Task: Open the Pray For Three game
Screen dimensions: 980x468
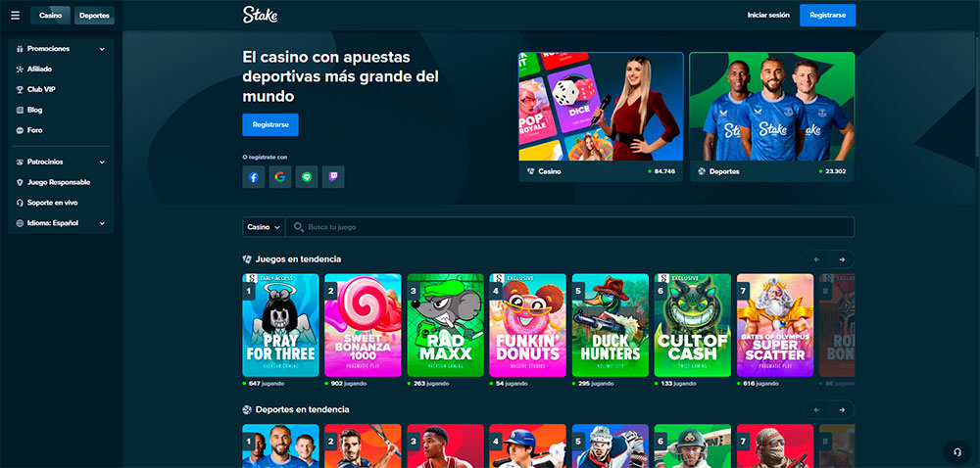Action: coord(280,325)
